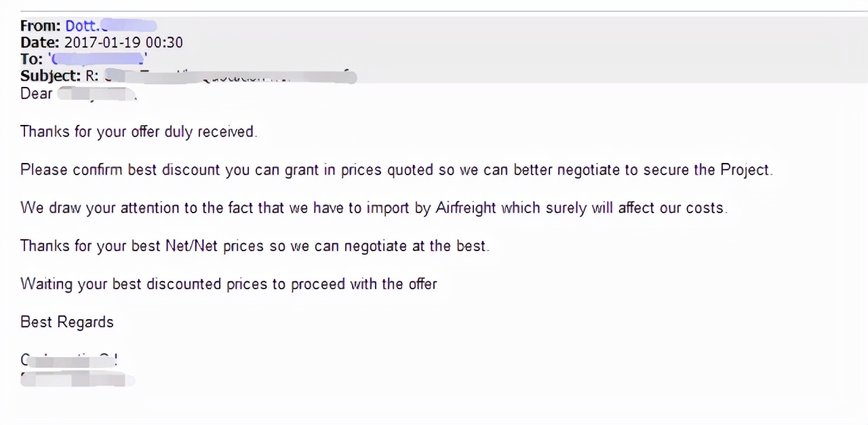
Task: Click the To field label
Action: coord(31,59)
